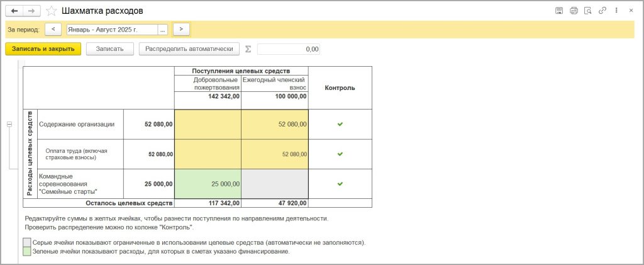The width and height of the screenshot is (644, 265).
Task: Add Шахматка расходов to favorites with star
Action: [51, 11]
